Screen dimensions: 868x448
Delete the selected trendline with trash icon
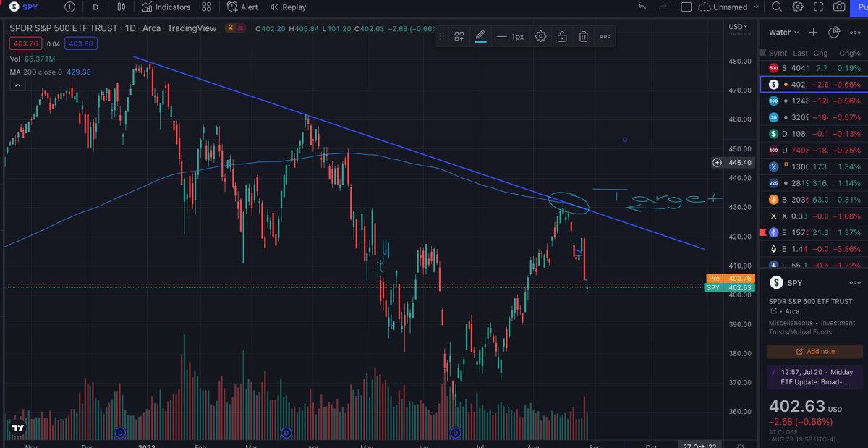pos(583,36)
